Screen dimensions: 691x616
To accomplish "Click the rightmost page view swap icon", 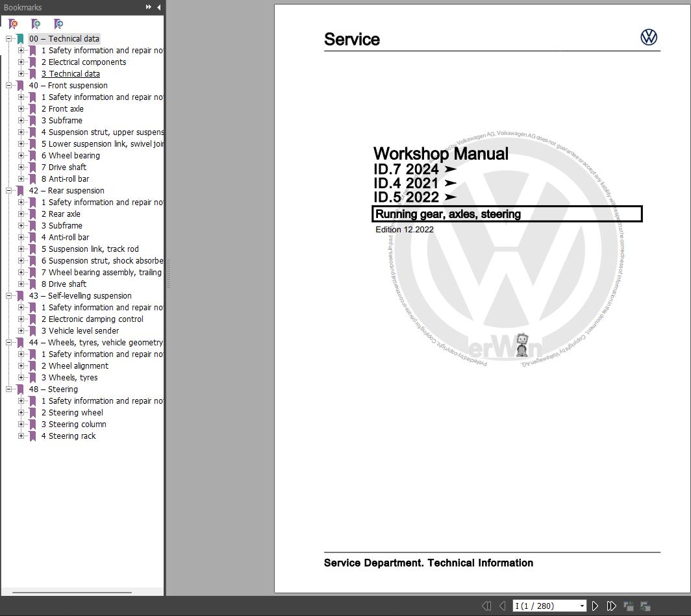I will click(646, 606).
